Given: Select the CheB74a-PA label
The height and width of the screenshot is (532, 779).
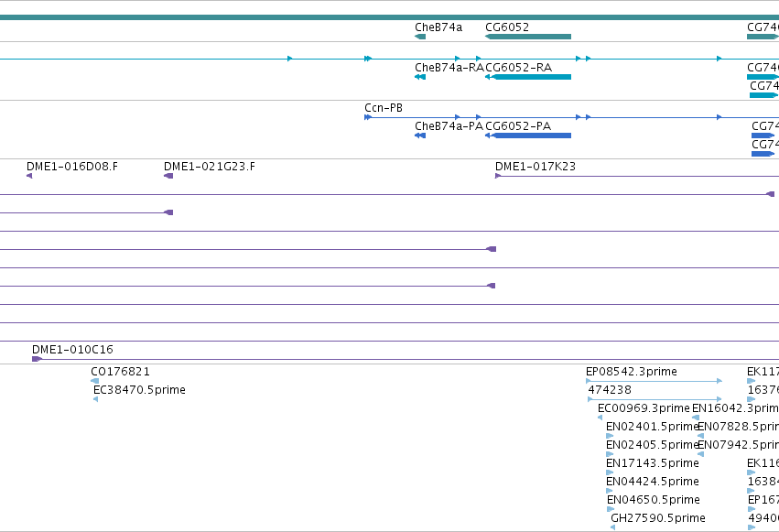Looking at the screenshot, I should (x=449, y=126).
